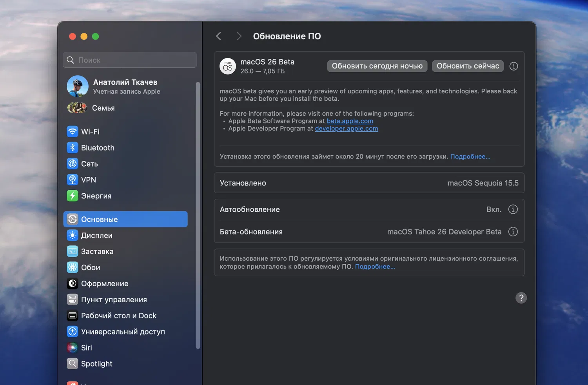Click info icon next to Обновить сейчас
This screenshot has width=588, height=385.
pos(514,66)
